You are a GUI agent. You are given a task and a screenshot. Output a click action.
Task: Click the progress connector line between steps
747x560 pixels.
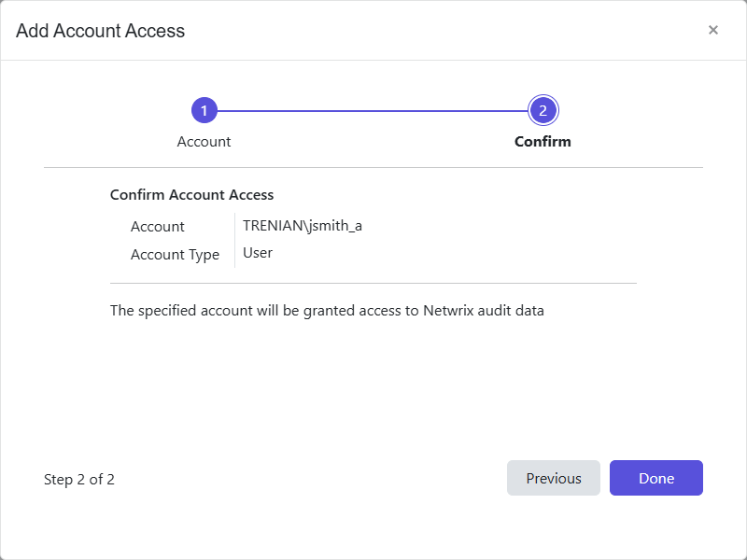point(373,109)
